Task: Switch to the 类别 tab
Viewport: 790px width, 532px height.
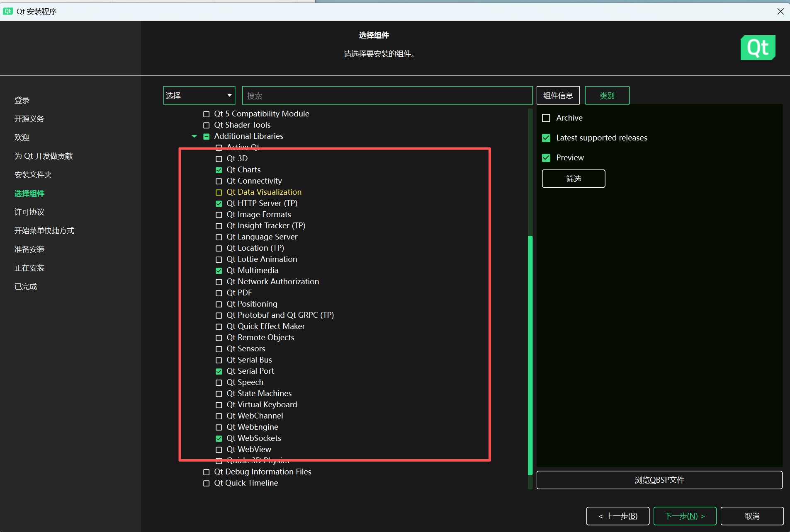Action: click(607, 96)
